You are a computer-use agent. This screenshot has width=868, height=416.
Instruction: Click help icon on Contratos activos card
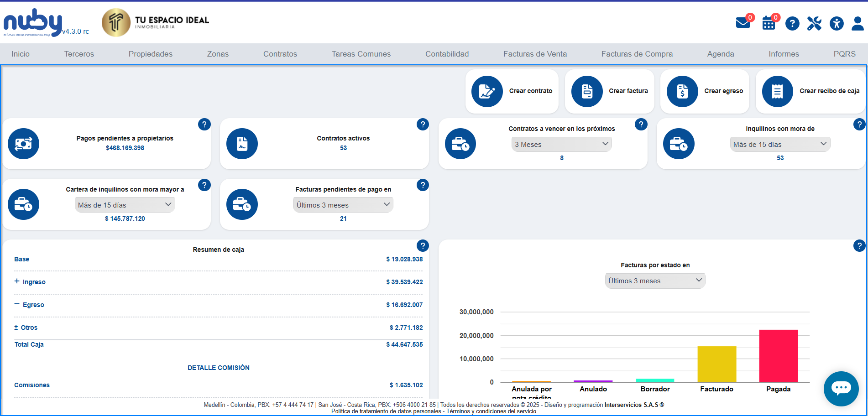423,125
